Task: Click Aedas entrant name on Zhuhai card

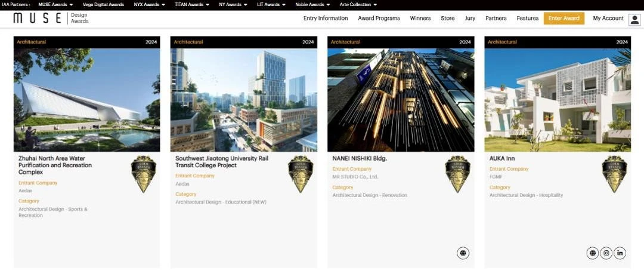Action: (25, 191)
